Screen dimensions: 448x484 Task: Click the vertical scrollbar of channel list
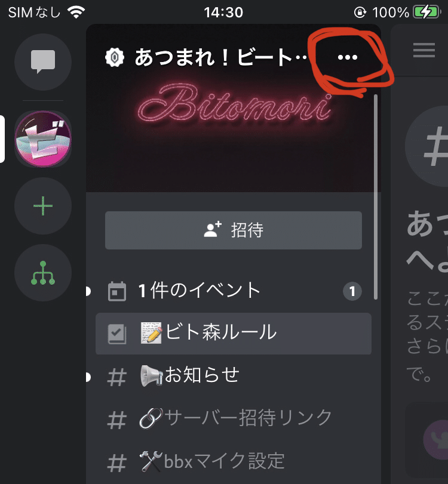376,197
